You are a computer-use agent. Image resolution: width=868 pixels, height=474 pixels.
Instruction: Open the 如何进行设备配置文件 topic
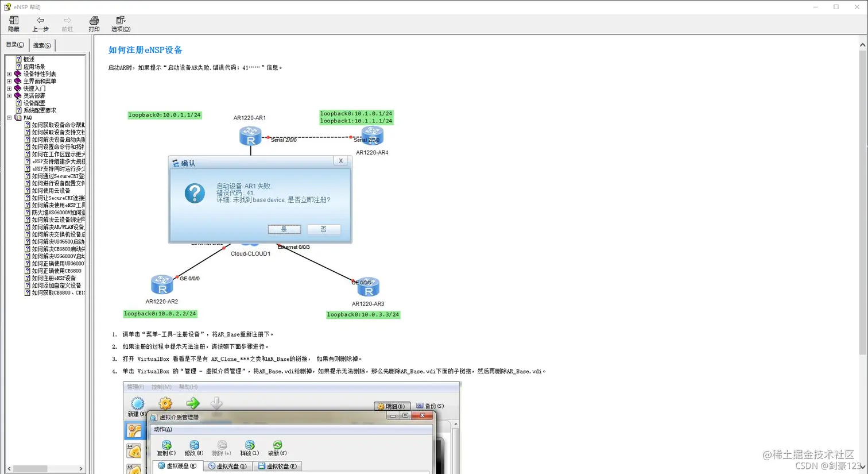click(x=58, y=183)
